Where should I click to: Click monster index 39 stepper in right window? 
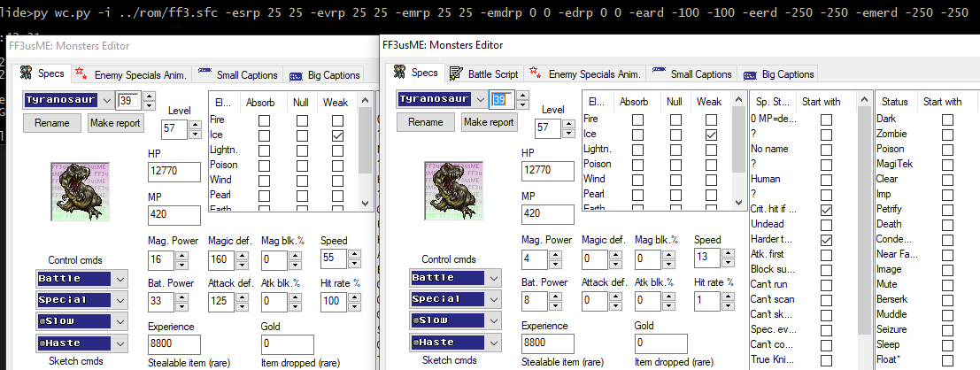click(x=523, y=99)
